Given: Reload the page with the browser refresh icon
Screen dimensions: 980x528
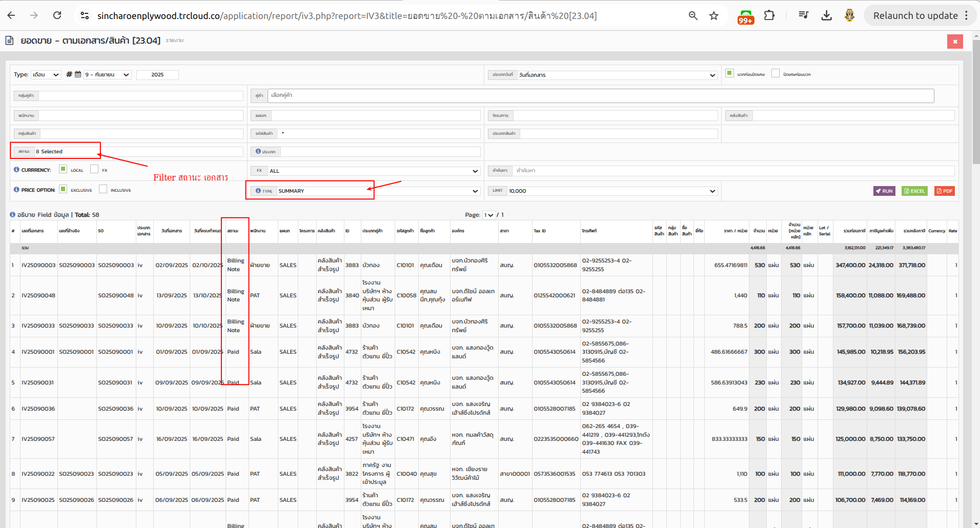Looking at the screenshot, I should point(57,15).
